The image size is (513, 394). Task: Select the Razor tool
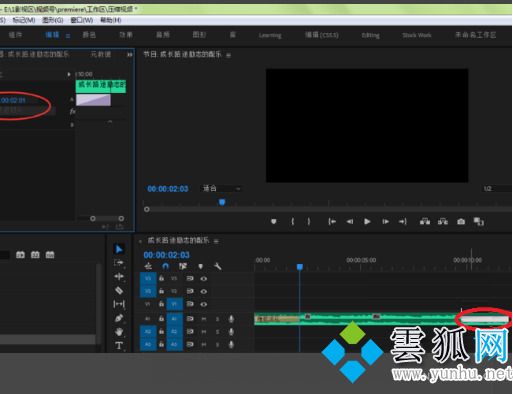tap(119, 290)
